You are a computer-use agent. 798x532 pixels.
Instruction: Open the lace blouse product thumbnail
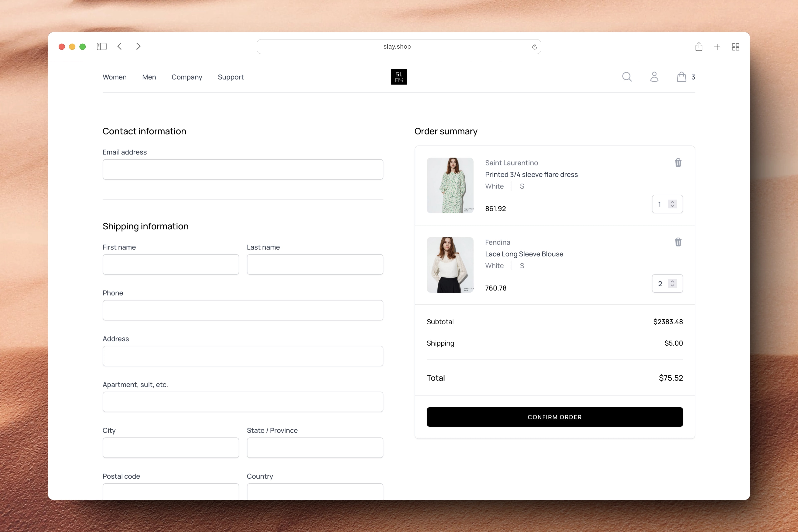tap(450, 265)
